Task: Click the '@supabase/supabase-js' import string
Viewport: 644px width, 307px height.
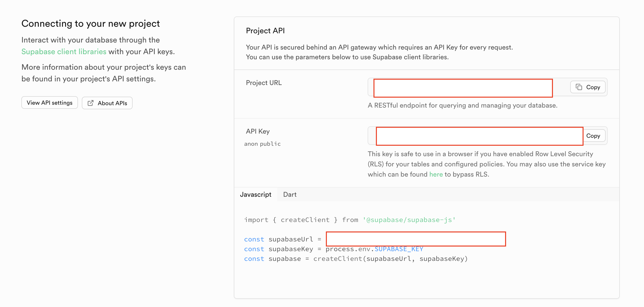Action: coord(409,220)
